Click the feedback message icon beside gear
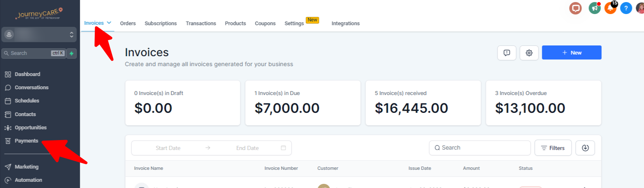Viewport: 644px width, 188px height. coord(507,53)
